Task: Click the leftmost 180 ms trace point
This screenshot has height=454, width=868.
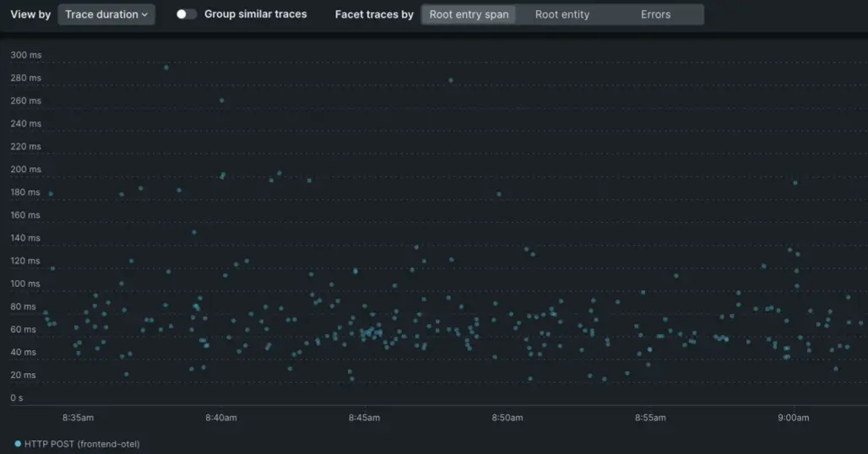Action: (51, 194)
